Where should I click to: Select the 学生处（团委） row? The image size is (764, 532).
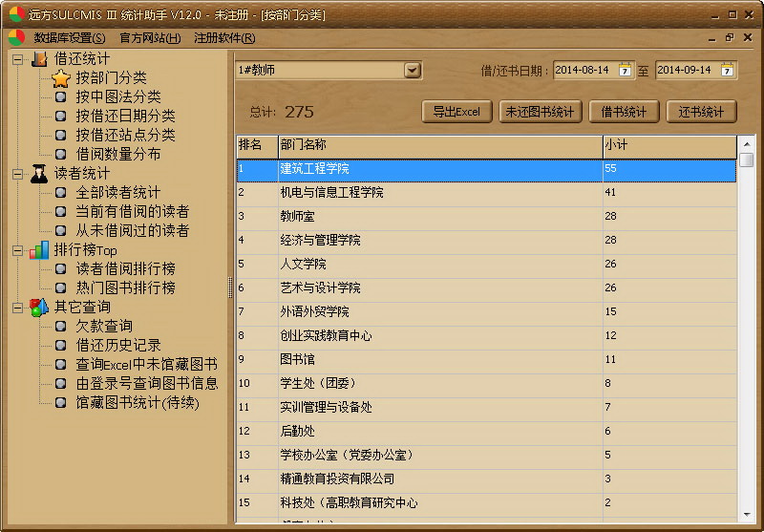(486, 385)
